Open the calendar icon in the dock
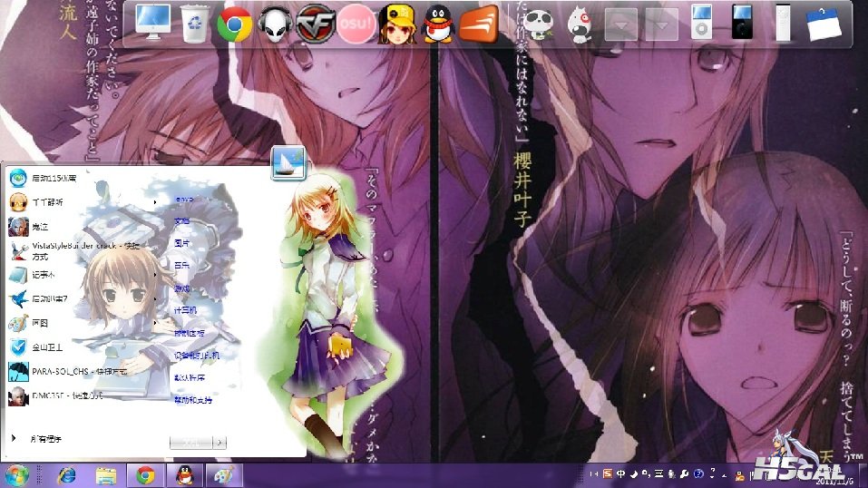The width and height of the screenshot is (868, 488). click(x=824, y=24)
